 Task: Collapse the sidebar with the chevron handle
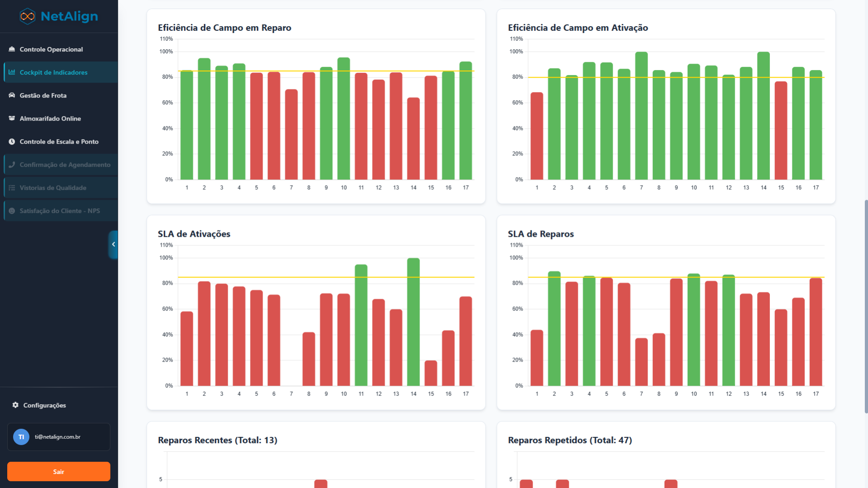113,244
